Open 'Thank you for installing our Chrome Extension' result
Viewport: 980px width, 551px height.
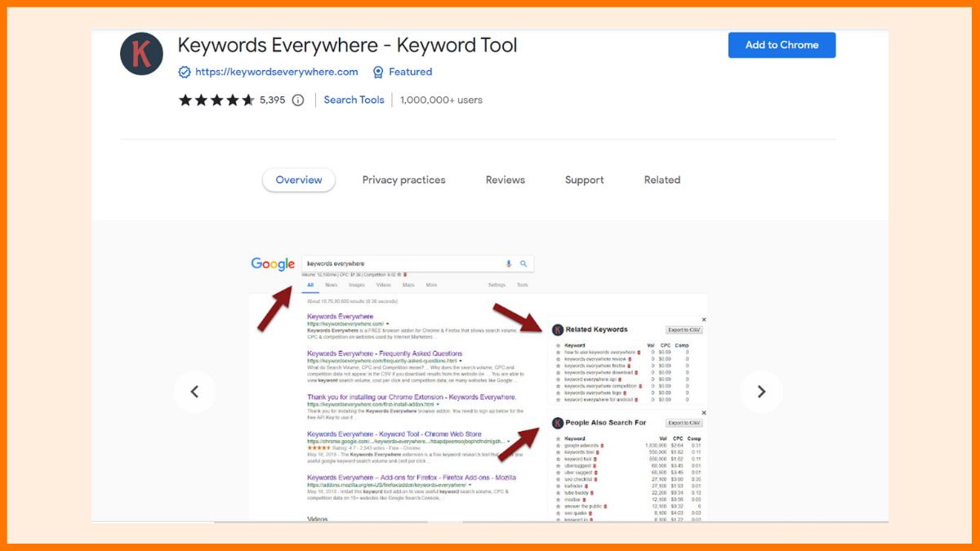412,397
